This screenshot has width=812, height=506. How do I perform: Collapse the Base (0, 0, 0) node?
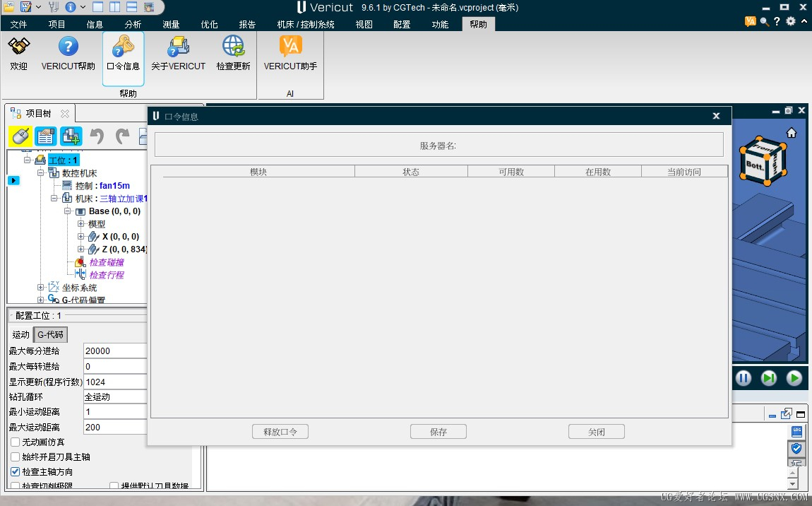pos(67,211)
